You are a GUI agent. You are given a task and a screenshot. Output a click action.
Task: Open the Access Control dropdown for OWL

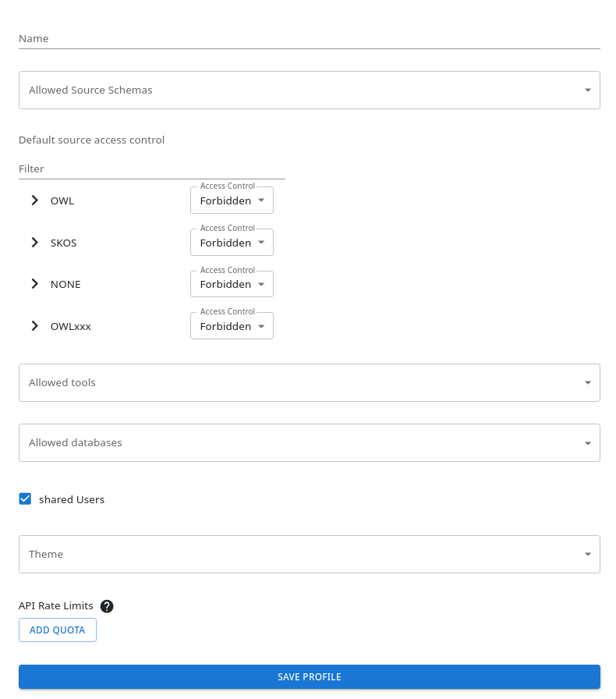pyautogui.click(x=232, y=200)
